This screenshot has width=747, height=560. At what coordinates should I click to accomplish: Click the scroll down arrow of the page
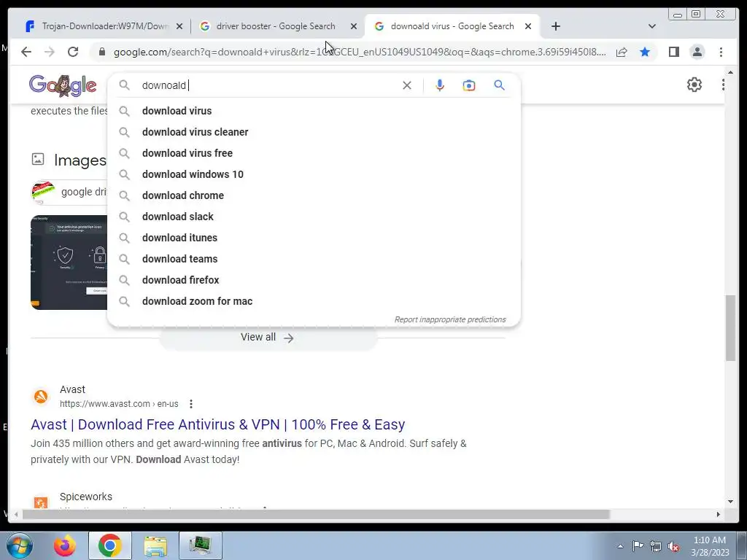click(730, 501)
